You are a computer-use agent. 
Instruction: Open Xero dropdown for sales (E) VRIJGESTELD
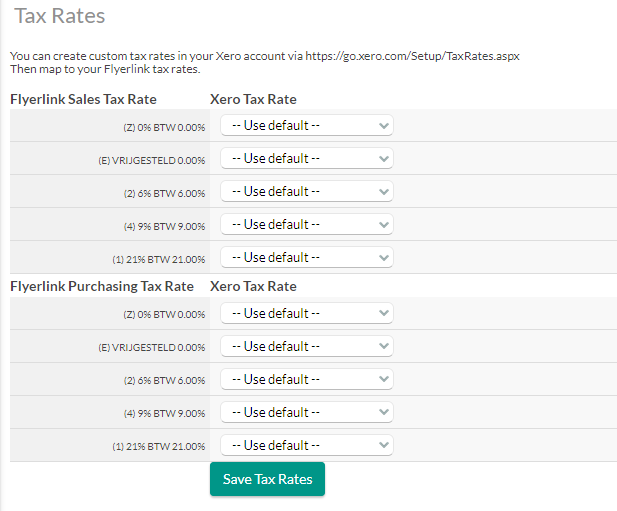[x=307, y=159]
